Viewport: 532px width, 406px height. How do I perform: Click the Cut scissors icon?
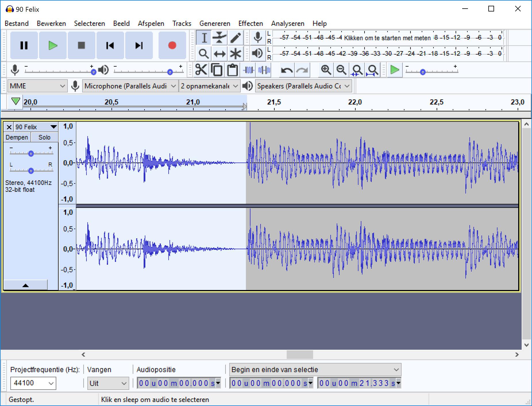pyautogui.click(x=201, y=70)
